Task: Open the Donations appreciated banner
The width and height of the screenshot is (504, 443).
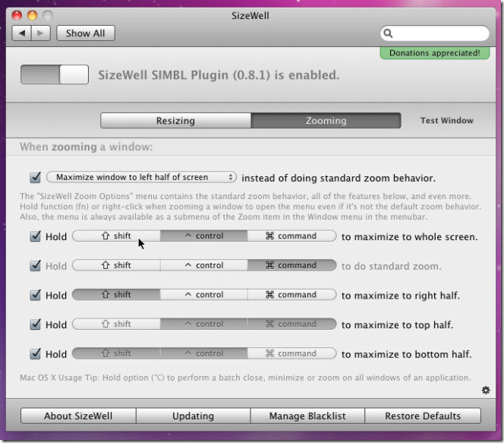Action: pyautogui.click(x=435, y=53)
